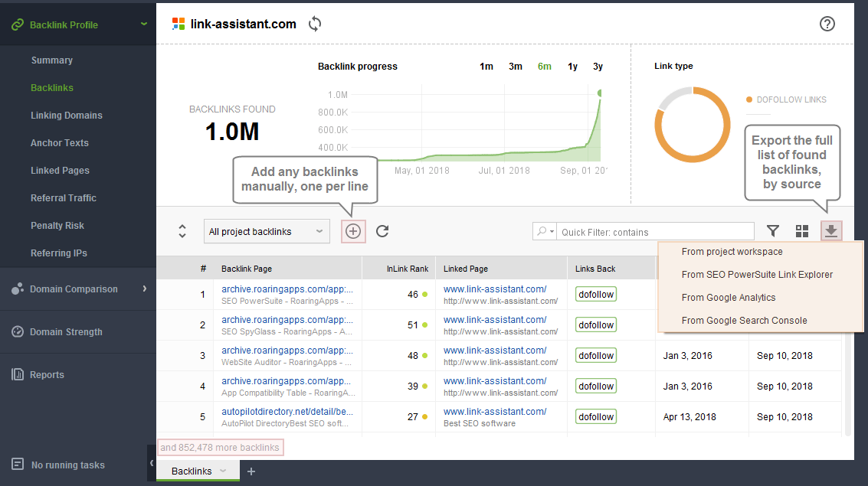Open Penalty Risk in the sidebar
The image size is (868, 486).
coord(57,226)
